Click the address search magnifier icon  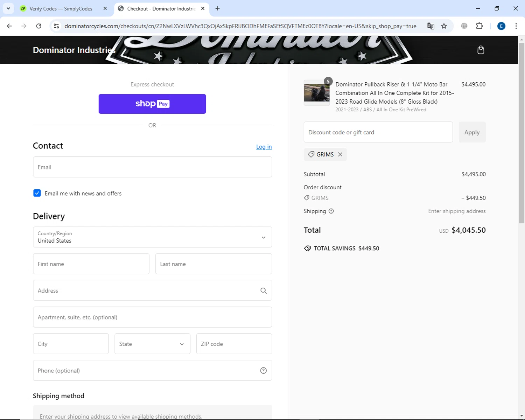coord(264,290)
